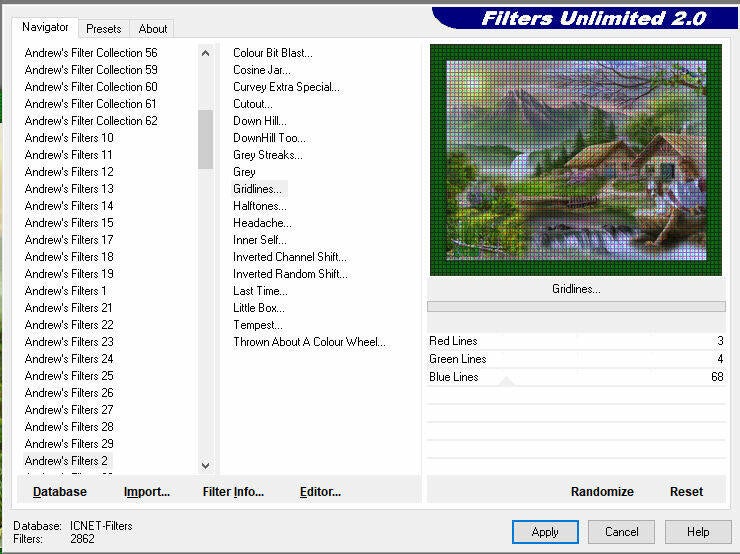This screenshot has width=740, height=554.
Task: Choose the Inverted Random Shift... filter
Action: pyautogui.click(x=290, y=274)
